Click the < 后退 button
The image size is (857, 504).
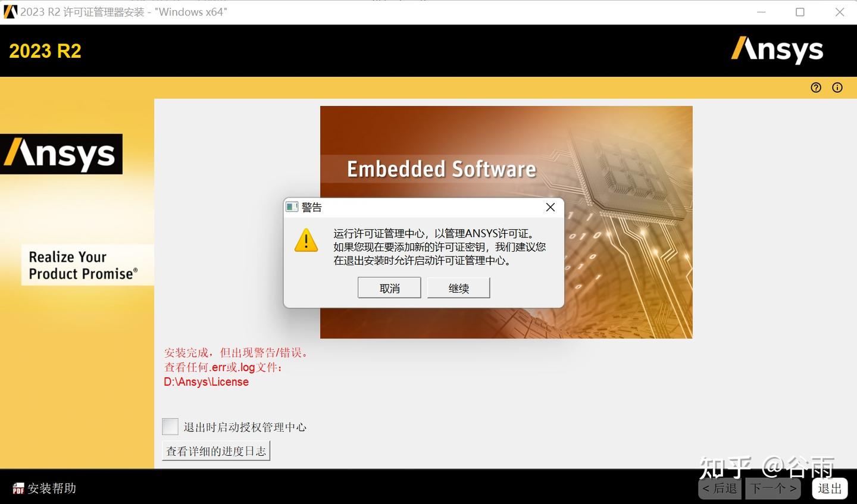720,488
